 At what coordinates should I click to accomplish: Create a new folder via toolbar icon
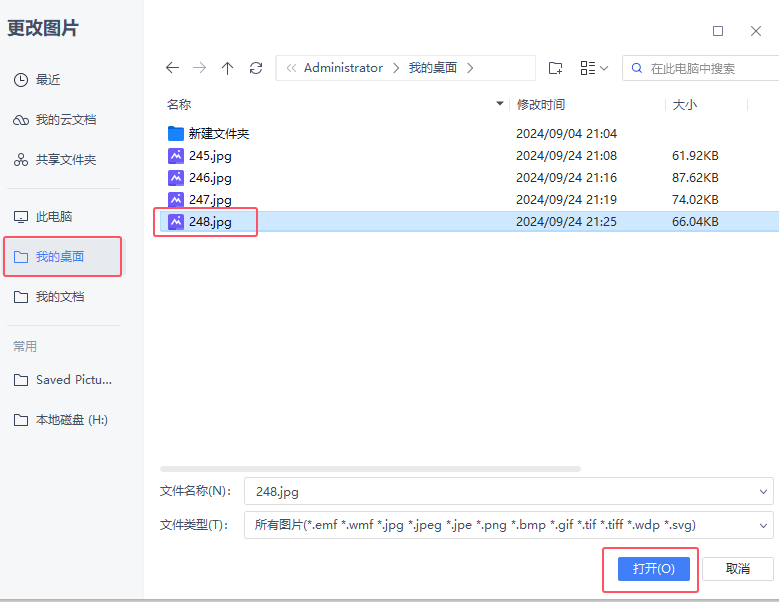pos(555,68)
